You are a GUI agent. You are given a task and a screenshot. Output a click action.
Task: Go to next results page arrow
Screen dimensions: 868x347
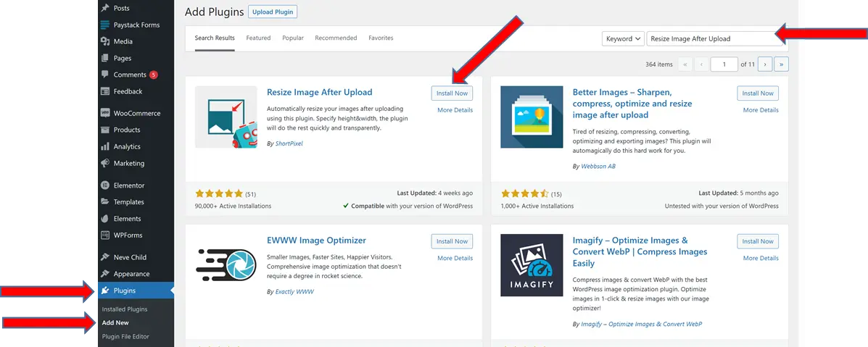coord(765,64)
